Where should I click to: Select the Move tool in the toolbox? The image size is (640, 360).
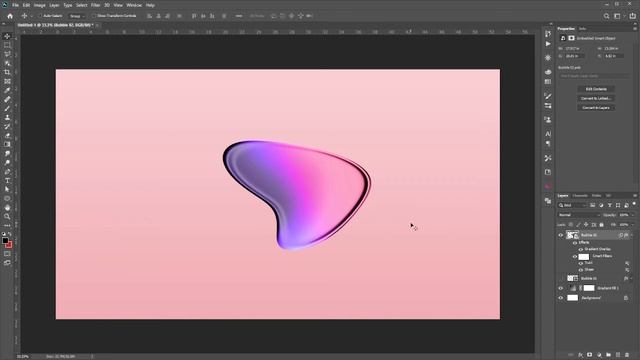[7, 36]
